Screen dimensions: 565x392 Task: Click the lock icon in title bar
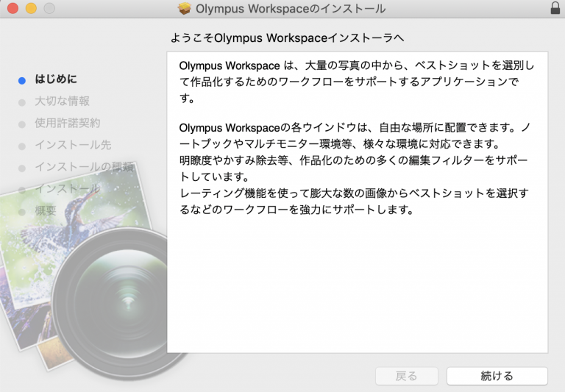click(555, 8)
